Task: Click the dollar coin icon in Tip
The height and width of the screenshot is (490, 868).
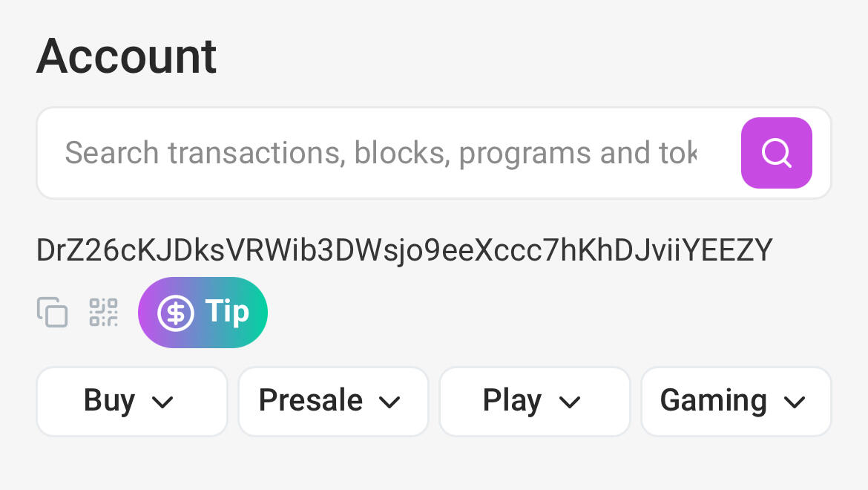Action: 176,313
